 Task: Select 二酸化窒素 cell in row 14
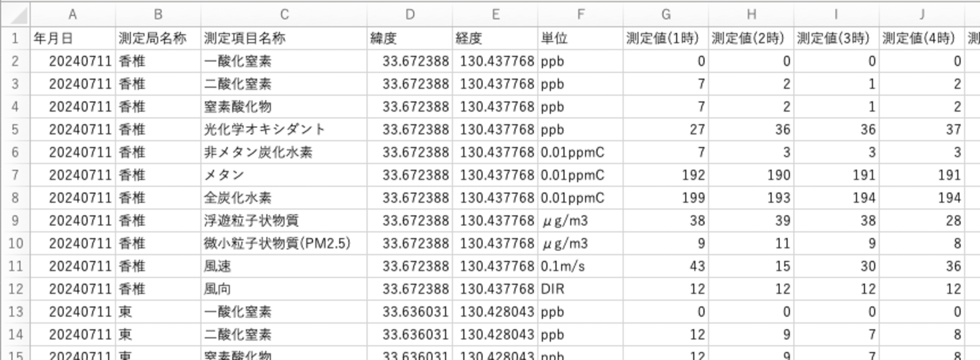coord(284,334)
